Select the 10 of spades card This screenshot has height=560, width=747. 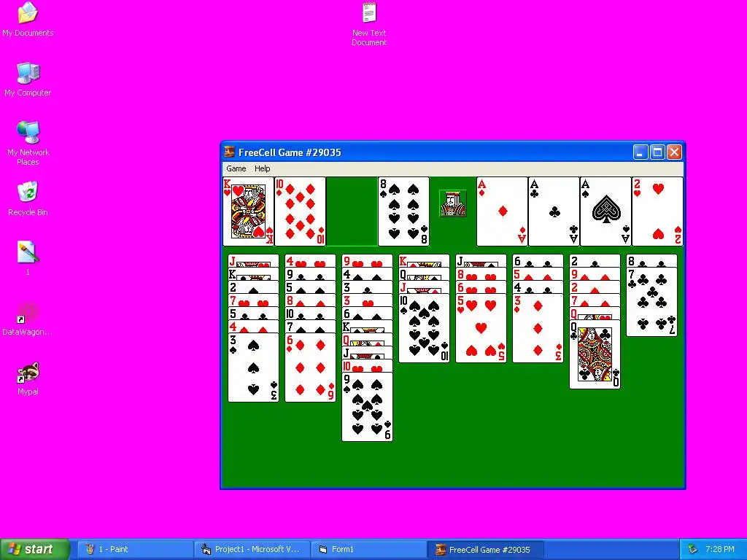coord(424,328)
